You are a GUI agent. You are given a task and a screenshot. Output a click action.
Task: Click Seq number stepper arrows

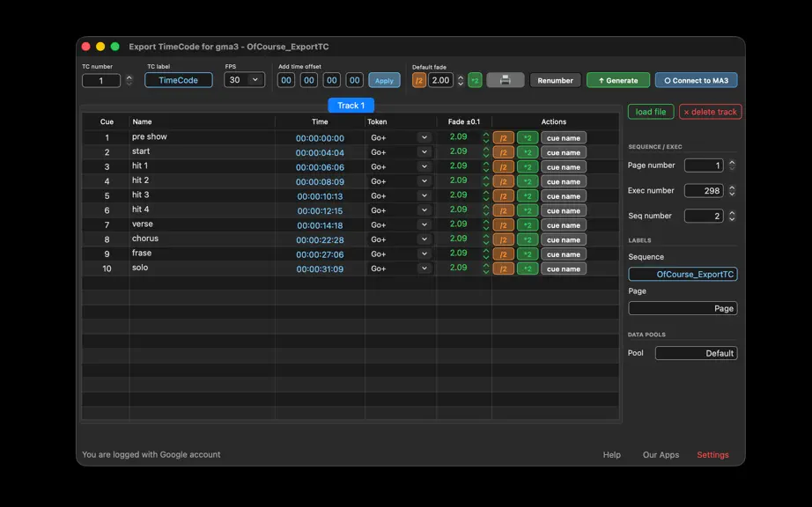click(732, 216)
